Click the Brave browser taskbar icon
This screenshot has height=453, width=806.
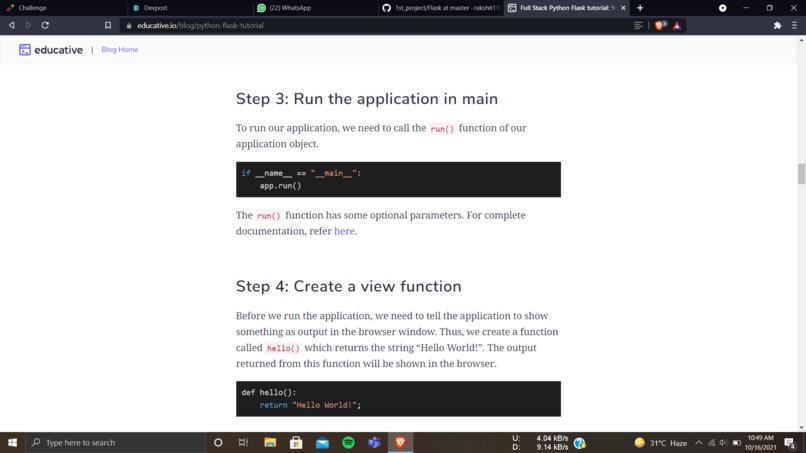point(400,442)
